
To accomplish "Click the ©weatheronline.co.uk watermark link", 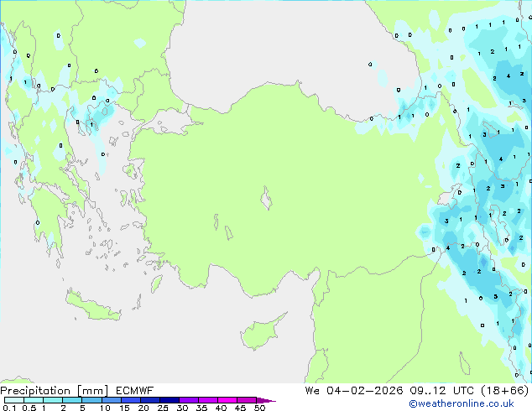I will tap(473, 403).
